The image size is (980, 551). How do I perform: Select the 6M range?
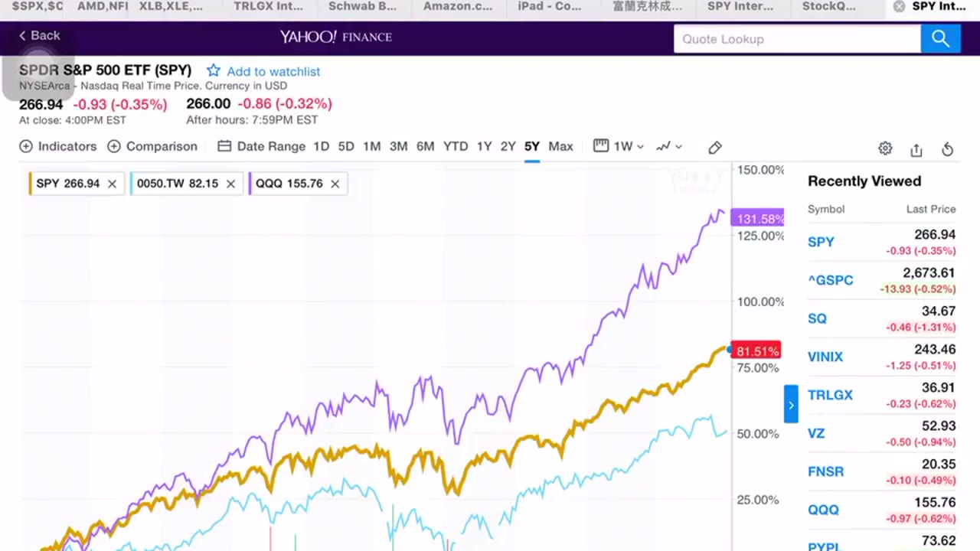click(425, 146)
